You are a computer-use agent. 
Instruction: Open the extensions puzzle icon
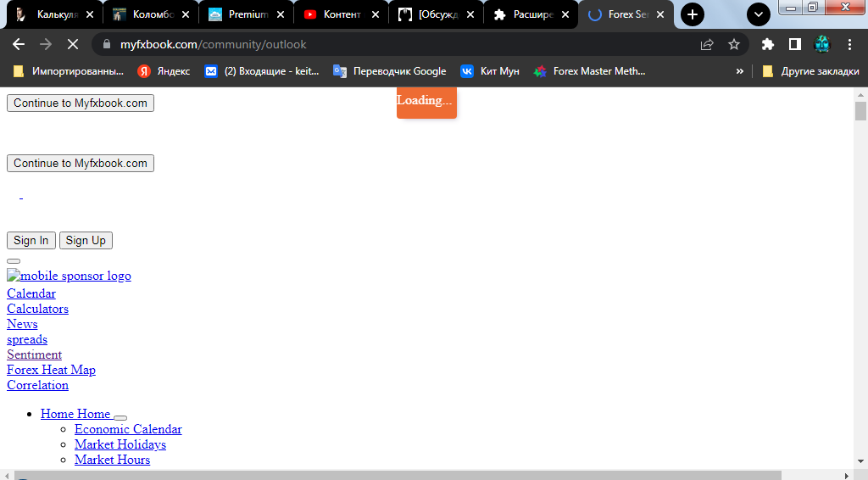pyautogui.click(x=767, y=44)
